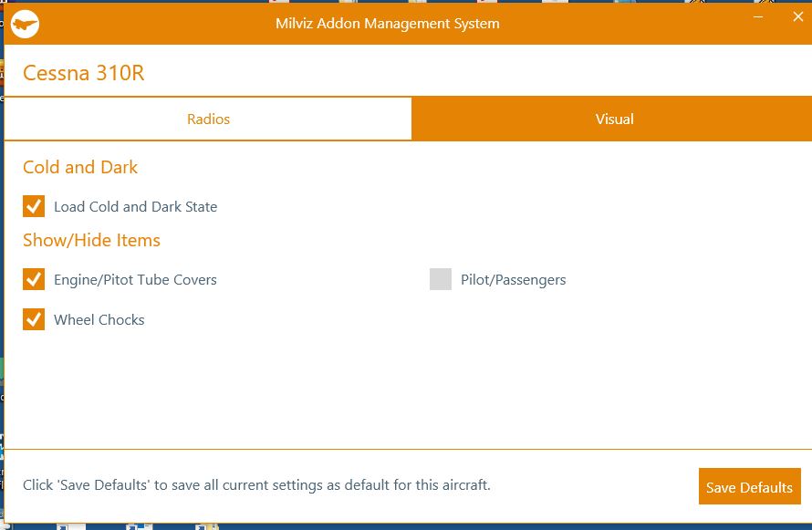Toggle Engine/Pitot Tube Covers checkbox
Viewport: 812px width, 530px height.
(x=34, y=279)
